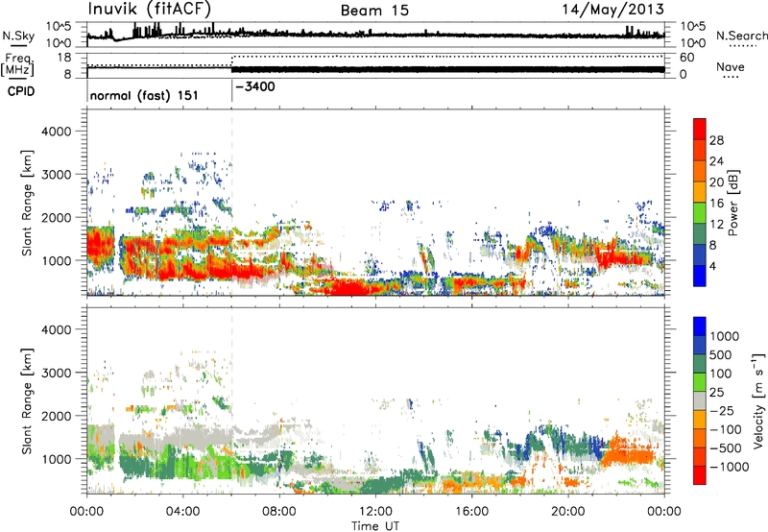Click the blue top segment of Velocity colorbar

tap(700, 326)
